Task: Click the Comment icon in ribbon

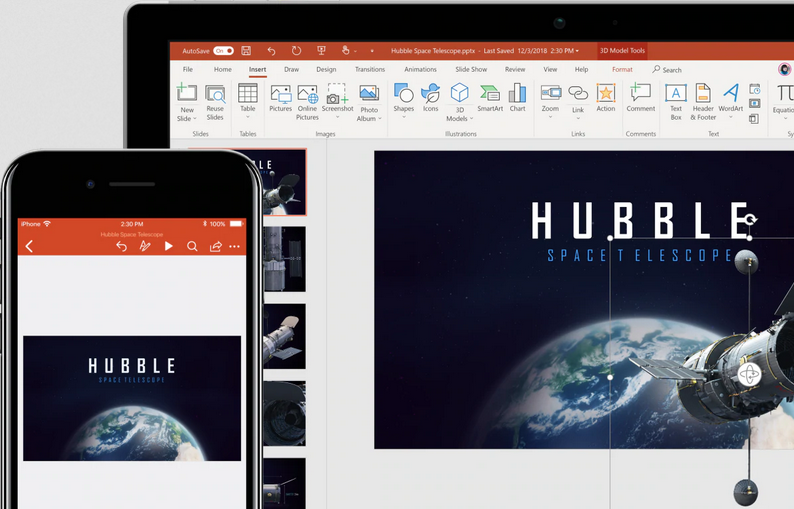Action: coord(640,98)
